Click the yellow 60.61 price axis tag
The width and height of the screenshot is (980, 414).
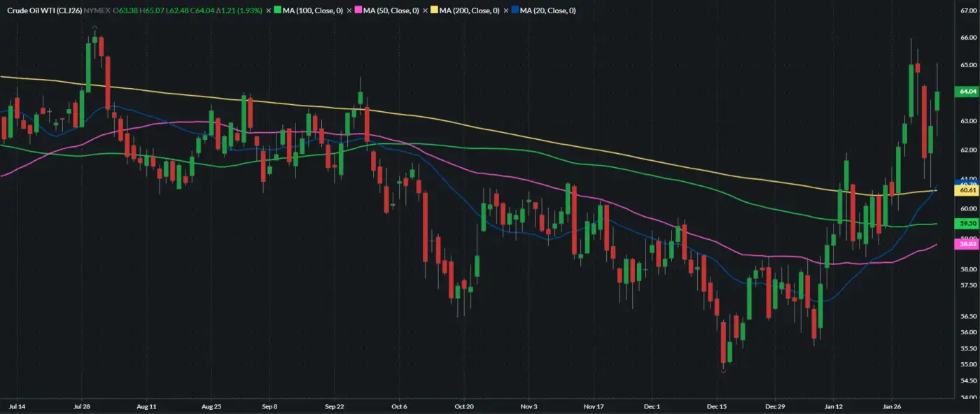[x=968, y=190]
